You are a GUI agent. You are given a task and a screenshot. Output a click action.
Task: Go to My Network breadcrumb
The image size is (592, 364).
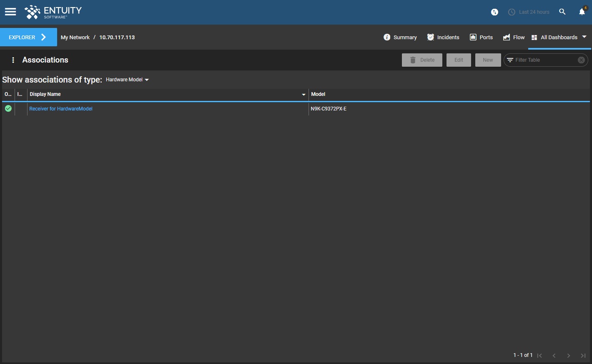click(75, 37)
